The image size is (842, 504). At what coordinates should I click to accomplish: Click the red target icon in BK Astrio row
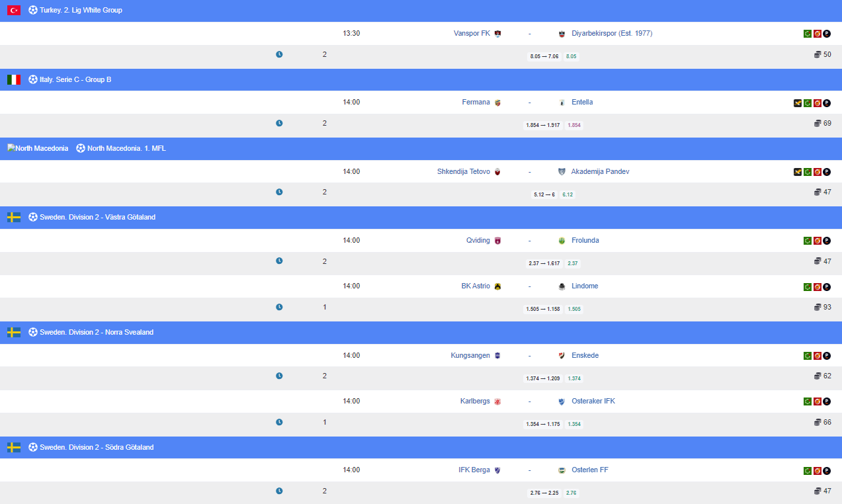pos(817,287)
